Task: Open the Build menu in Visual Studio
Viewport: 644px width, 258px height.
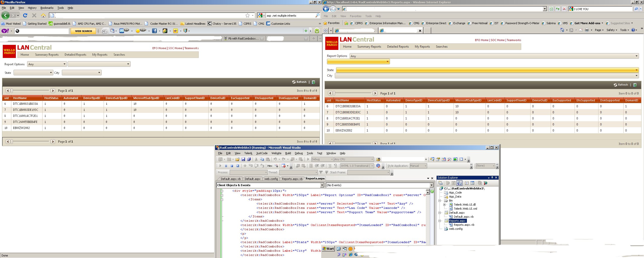Action: [x=288, y=153]
